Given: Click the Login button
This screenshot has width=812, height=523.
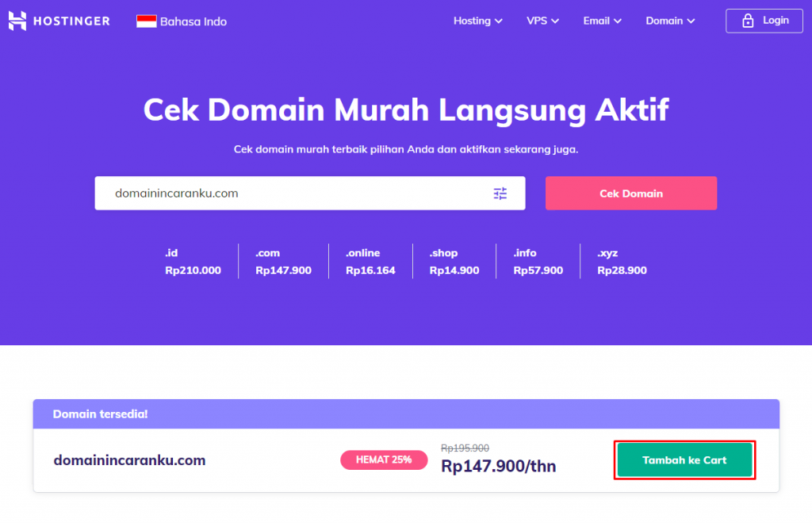Looking at the screenshot, I should pyautogui.click(x=764, y=21).
